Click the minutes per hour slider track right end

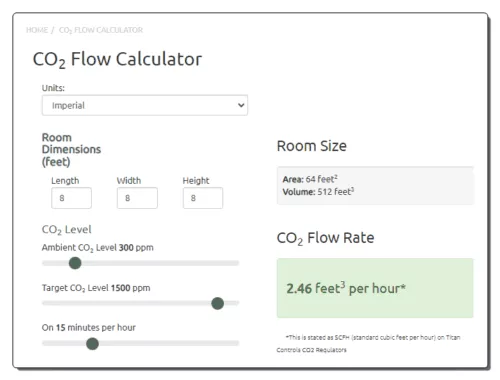(233, 343)
